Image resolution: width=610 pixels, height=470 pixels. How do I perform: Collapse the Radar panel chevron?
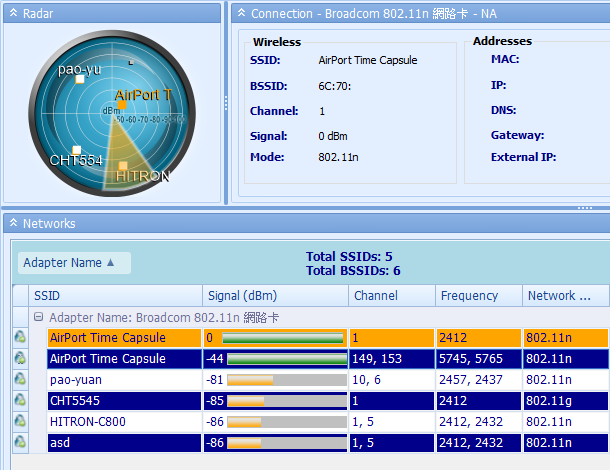(x=14, y=13)
